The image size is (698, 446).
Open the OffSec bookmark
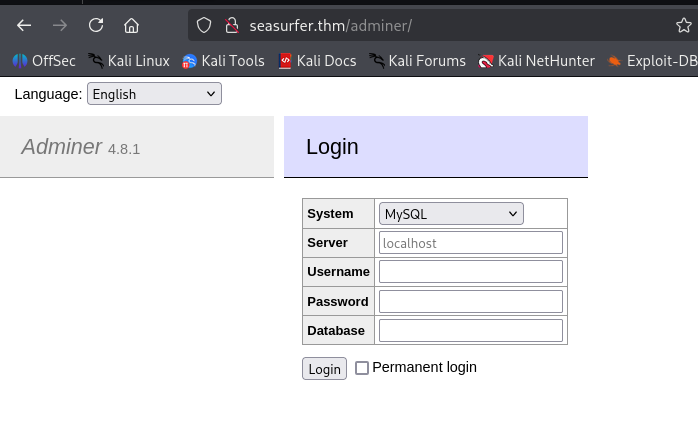pos(44,61)
